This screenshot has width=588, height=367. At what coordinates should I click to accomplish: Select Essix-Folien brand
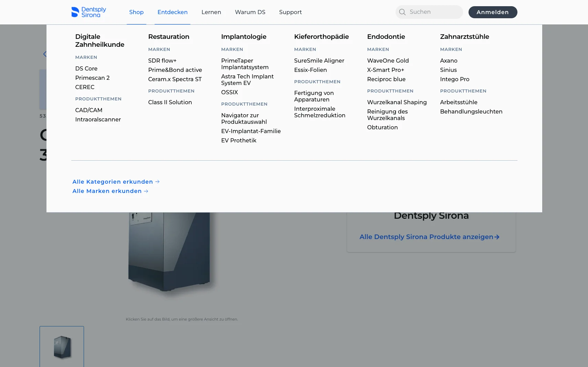tap(311, 70)
